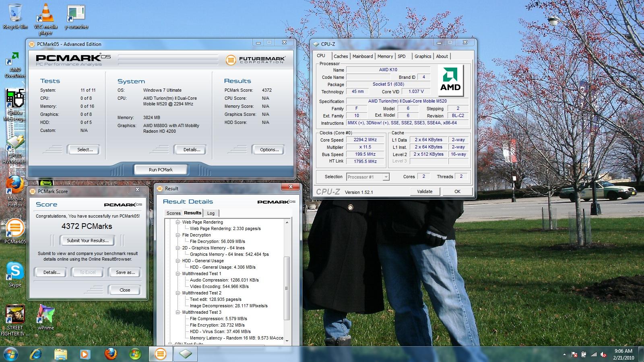The width and height of the screenshot is (644, 362).
Task: Open the network signal tray icon
Action: click(x=594, y=354)
